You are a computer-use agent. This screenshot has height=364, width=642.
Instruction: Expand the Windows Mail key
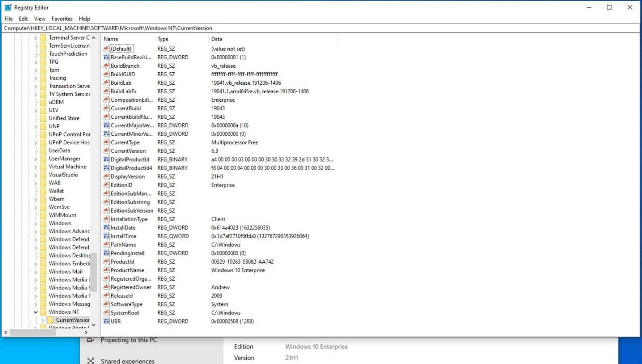tap(36, 272)
